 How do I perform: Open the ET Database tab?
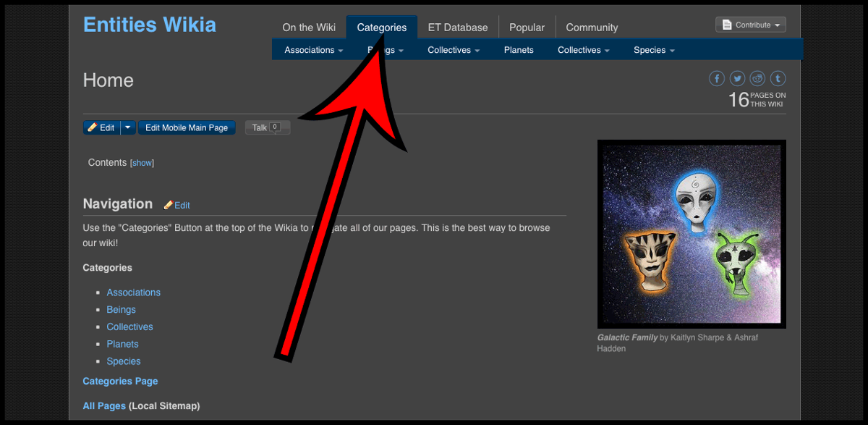click(458, 27)
